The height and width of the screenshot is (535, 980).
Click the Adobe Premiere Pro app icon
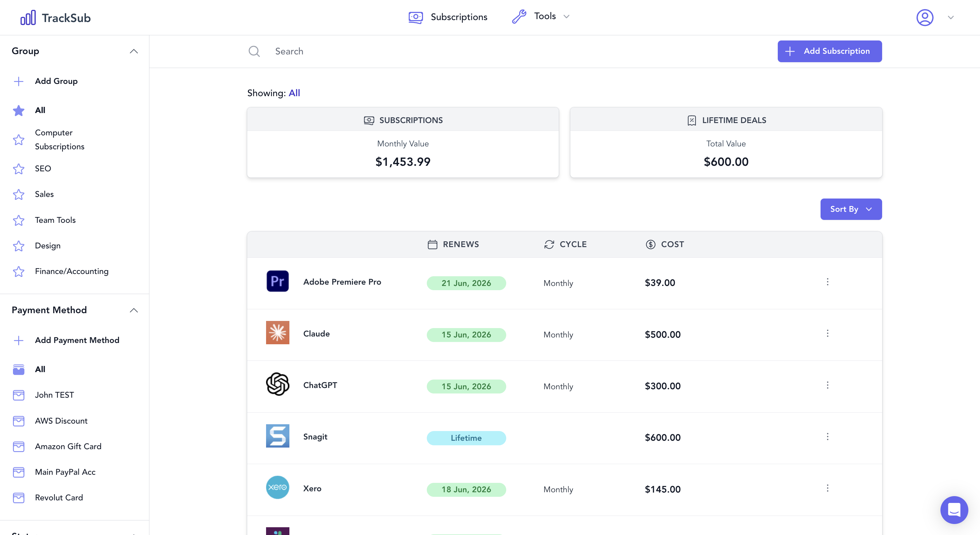277,281
